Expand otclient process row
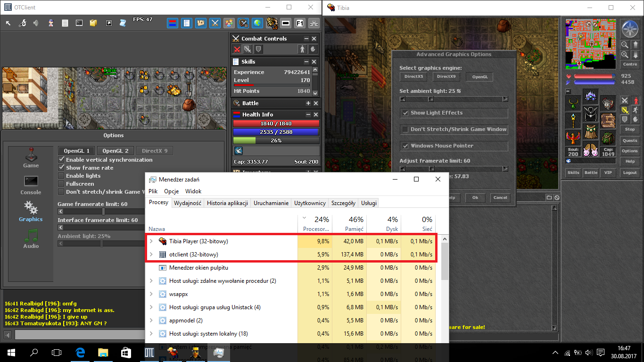This screenshot has height=362, width=644. [151, 255]
